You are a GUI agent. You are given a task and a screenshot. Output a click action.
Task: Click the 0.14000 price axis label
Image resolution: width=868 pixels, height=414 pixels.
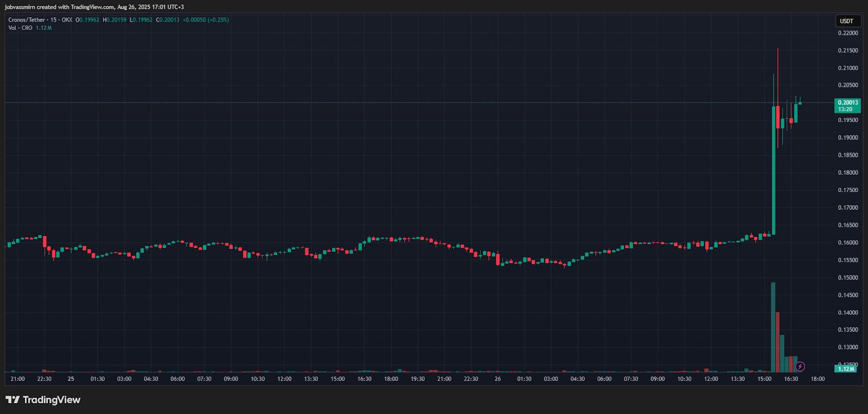[x=848, y=313]
